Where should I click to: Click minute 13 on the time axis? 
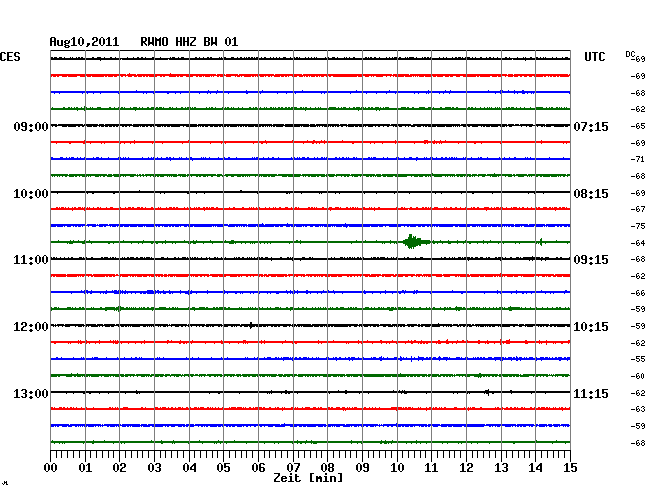tap(501, 468)
